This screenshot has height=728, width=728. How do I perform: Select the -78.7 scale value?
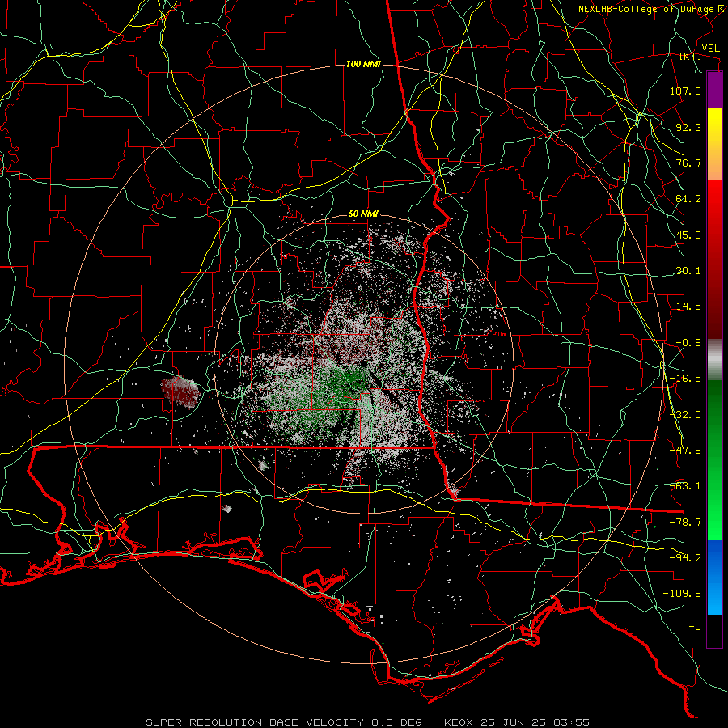click(x=685, y=523)
